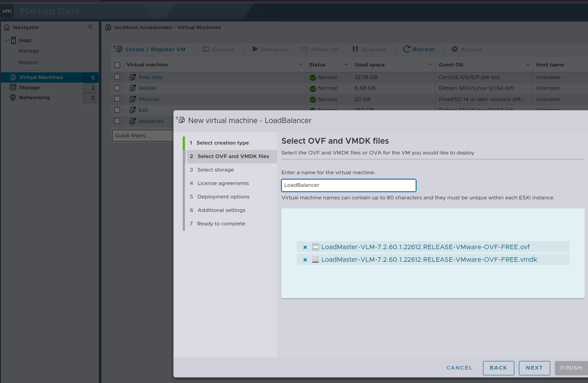The width and height of the screenshot is (588, 383).
Task: Open the Pfsense virtual machine link
Action: [x=149, y=99]
